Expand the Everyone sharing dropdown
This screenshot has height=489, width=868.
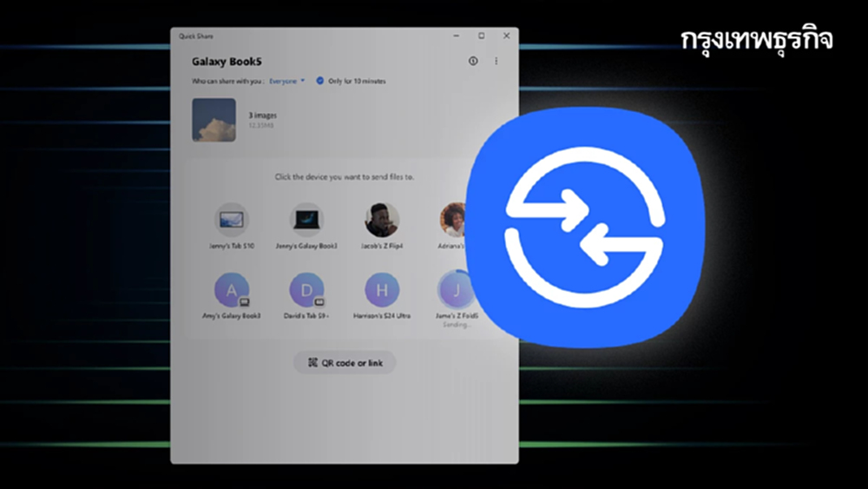tap(286, 81)
